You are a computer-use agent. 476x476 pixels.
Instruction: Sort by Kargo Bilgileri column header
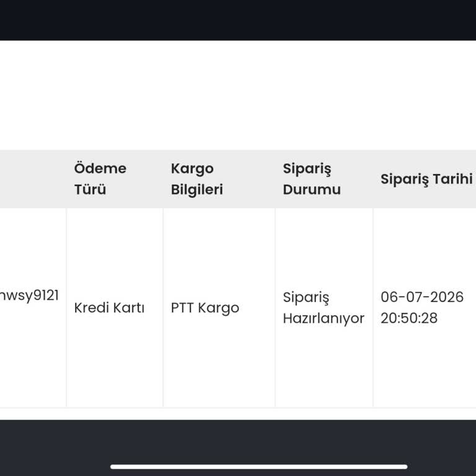point(196,178)
